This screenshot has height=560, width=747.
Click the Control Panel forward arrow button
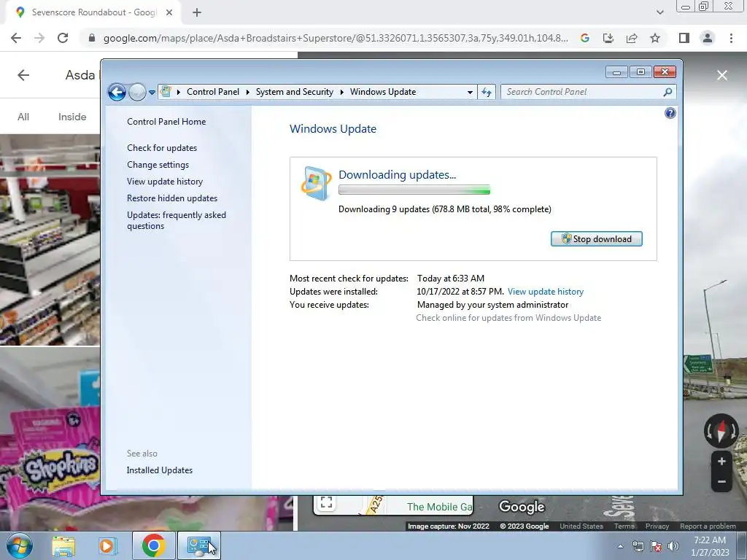coord(137,92)
